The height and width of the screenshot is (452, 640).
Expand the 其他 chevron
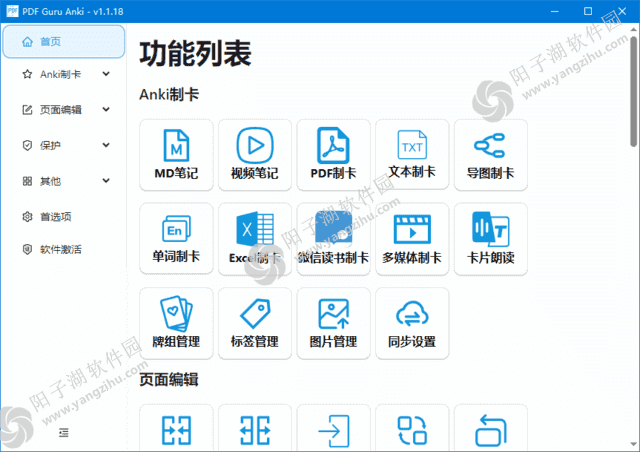106,180
